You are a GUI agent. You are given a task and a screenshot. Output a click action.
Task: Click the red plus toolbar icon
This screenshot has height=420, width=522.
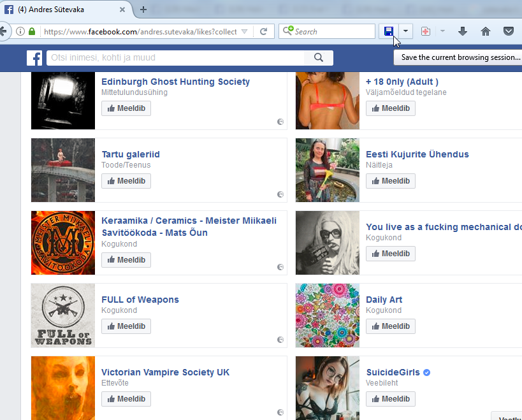[x=426, y=32]
